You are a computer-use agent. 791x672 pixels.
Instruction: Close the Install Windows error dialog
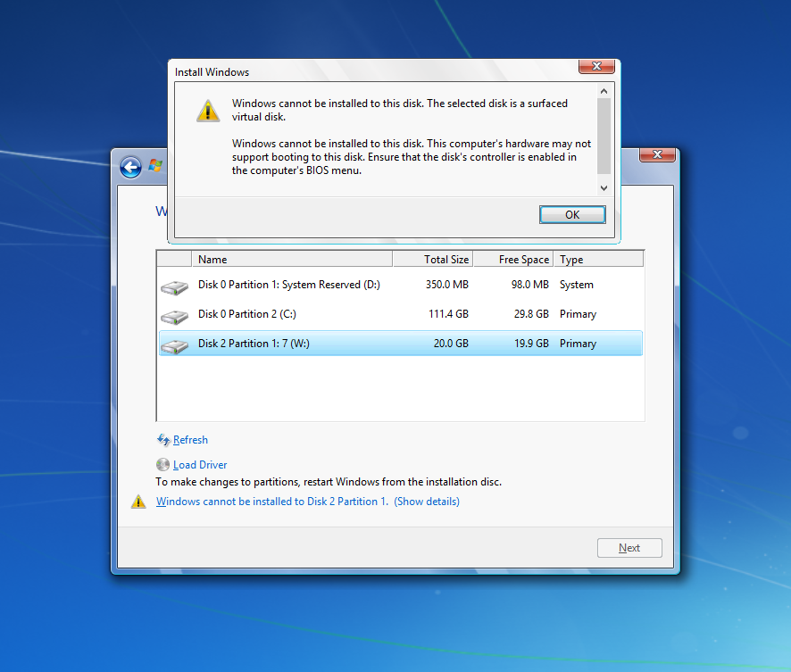[x=596, y=66]
